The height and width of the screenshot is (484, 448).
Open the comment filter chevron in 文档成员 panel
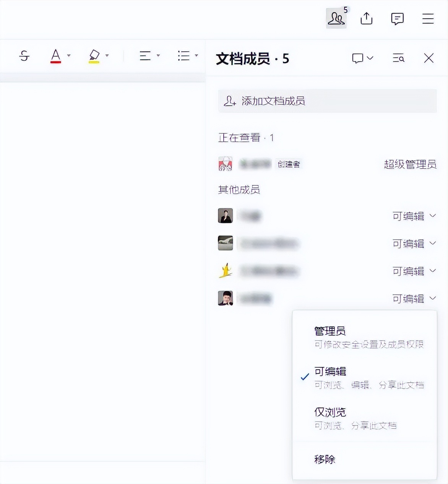[x=369, y=58]
